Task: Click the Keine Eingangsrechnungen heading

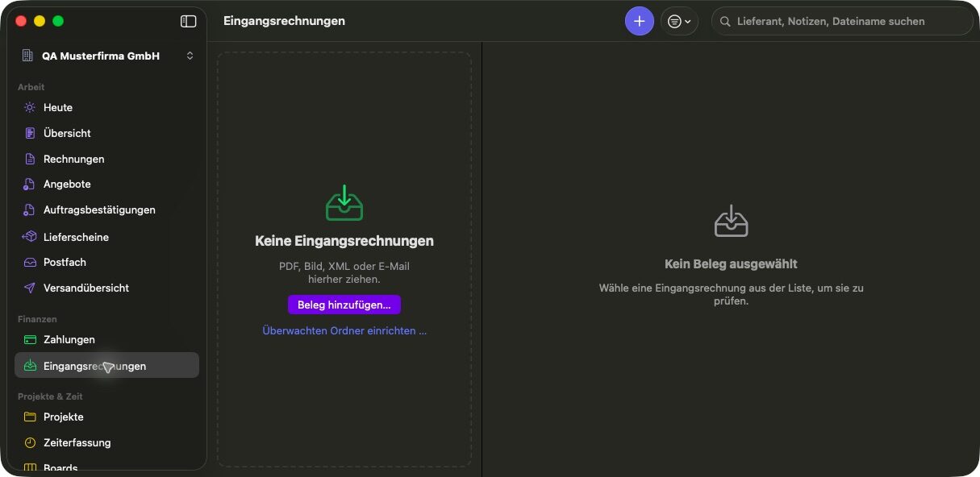Action: pos(344,241)
